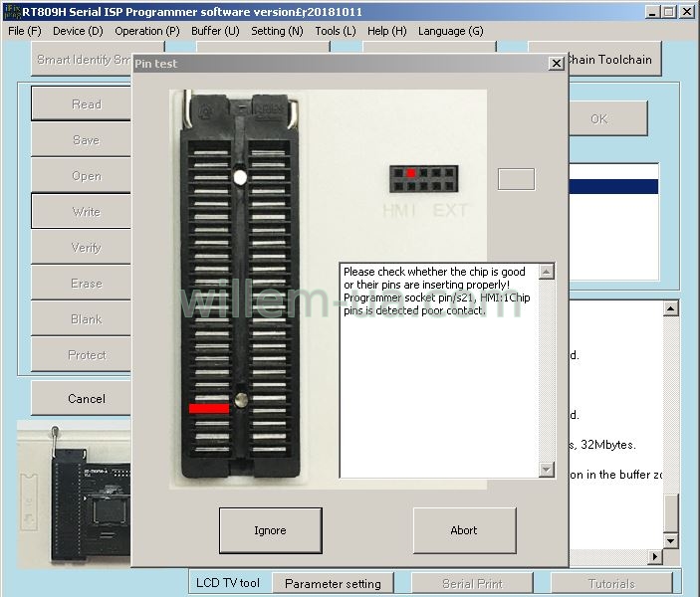This screenshot has width=700, height=597.
Task: Open the Buffer (U) menu
Action: (x=215, y=31)
